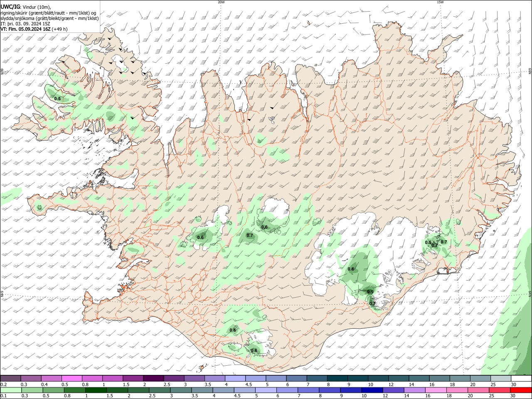Viewport: 532px width, 399px height.
Task: Click the 0.5 value in the southeastern rain cluster
Action: tap(428, 243)
